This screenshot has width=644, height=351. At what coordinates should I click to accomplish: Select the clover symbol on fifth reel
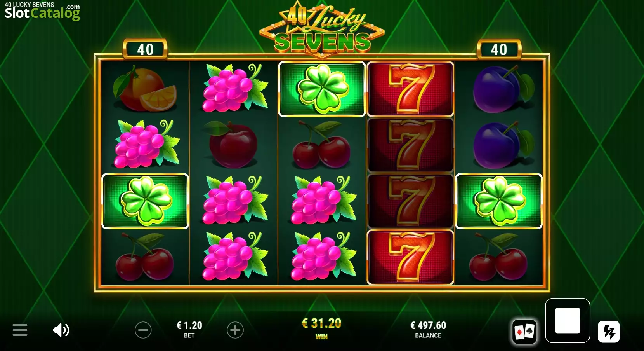point(499,201)
